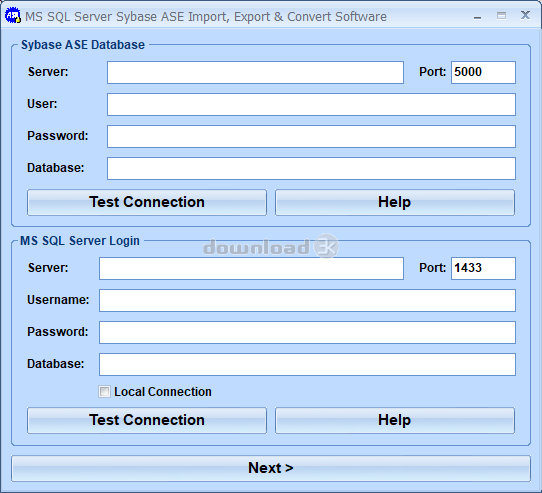Click the MS SQL Password field

[307, 332]
